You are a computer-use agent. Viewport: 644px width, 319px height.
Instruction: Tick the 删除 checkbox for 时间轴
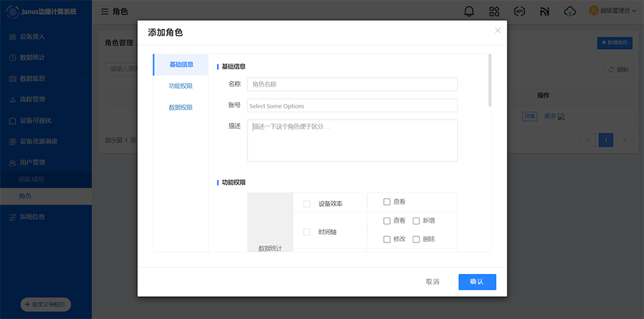[416, 239]
